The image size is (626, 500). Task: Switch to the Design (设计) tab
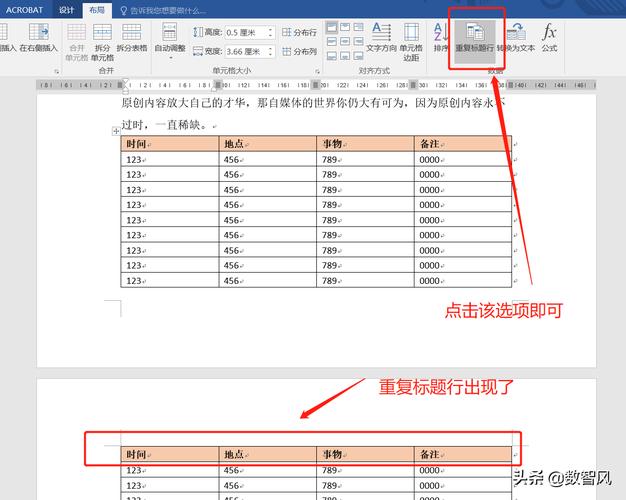[x=67, y=10]
